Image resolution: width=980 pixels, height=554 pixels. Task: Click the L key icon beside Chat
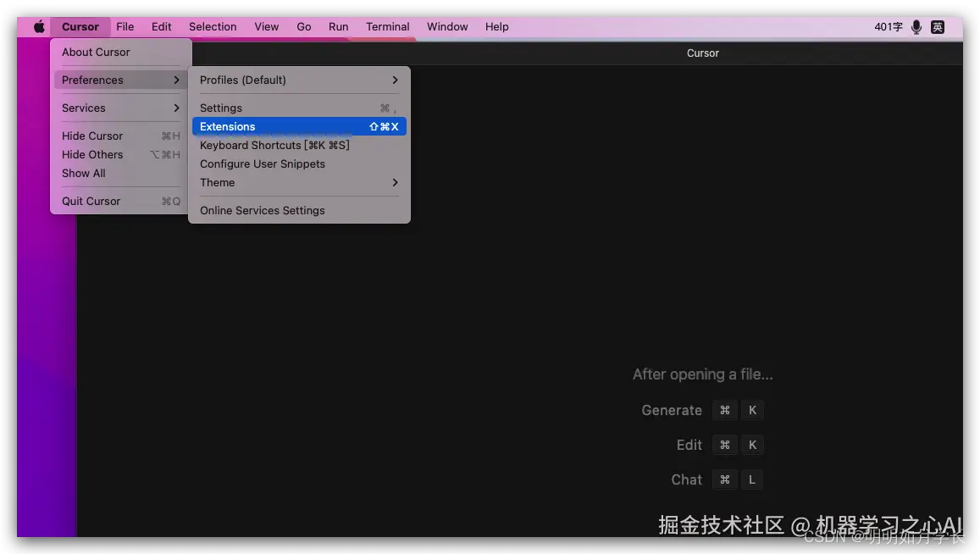pyautogui.click(x=752, y=479)
